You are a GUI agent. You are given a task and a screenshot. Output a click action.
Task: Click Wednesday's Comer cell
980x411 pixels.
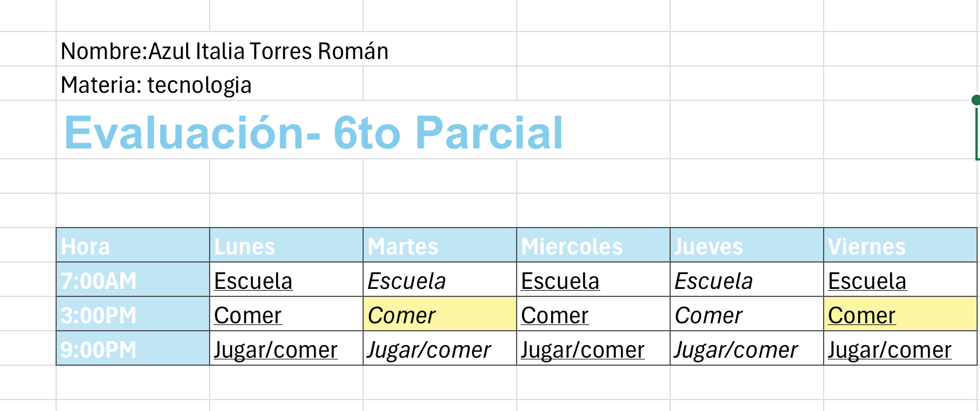coord(593,315)
